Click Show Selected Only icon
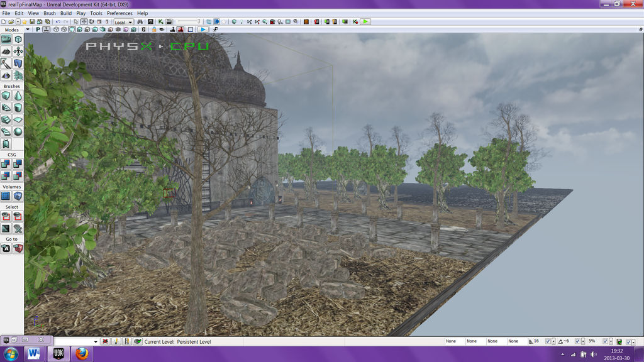The image size is (644, 362). pyautogui.click(x=6, y=216)
